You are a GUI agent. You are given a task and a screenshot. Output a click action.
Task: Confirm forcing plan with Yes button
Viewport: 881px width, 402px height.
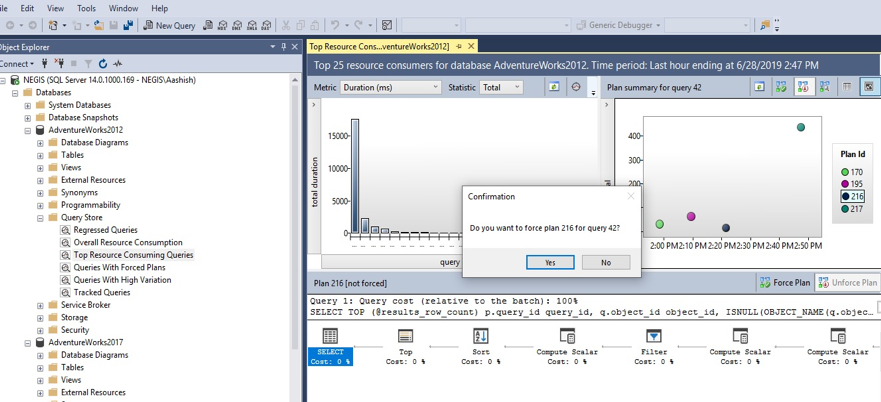pos(550,263)
